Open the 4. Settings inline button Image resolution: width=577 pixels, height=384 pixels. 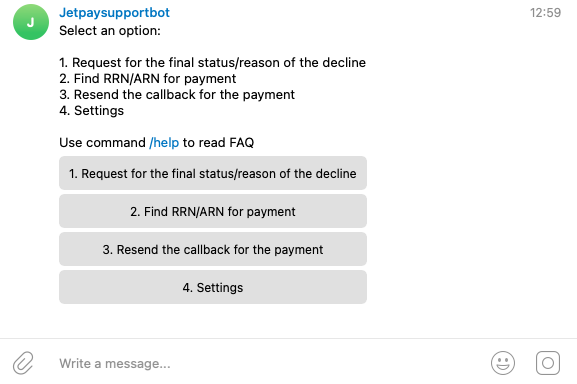coord(213,287)
